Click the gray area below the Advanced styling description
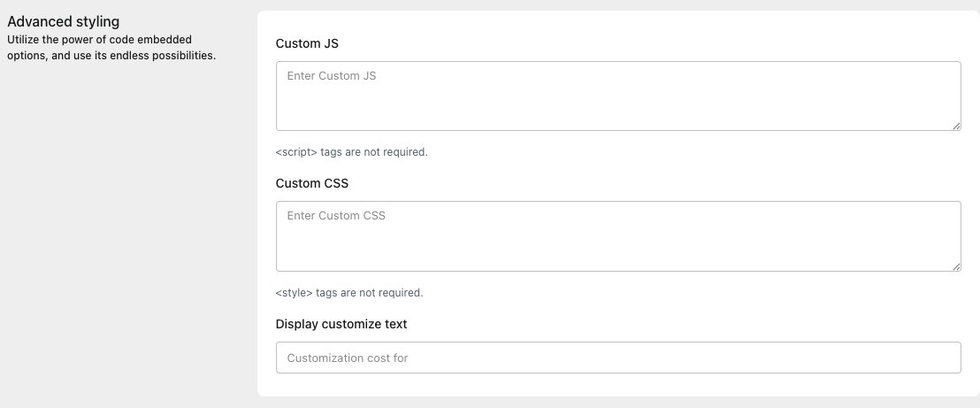This screenshot has height=408, width=980. click(124, 221)
